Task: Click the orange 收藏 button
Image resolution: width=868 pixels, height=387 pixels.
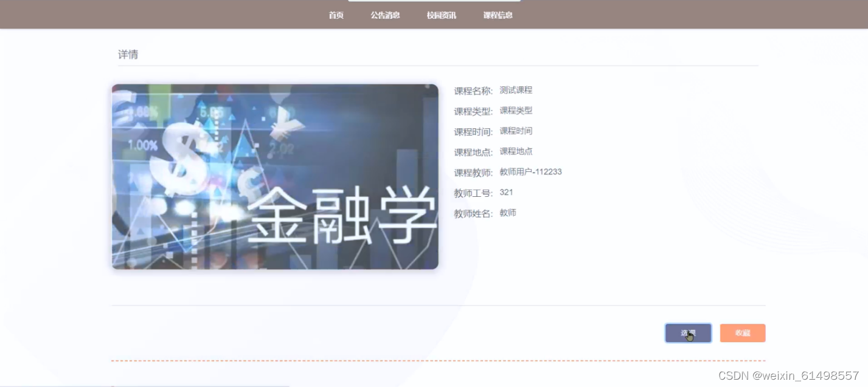Action: tap(743, 333)
